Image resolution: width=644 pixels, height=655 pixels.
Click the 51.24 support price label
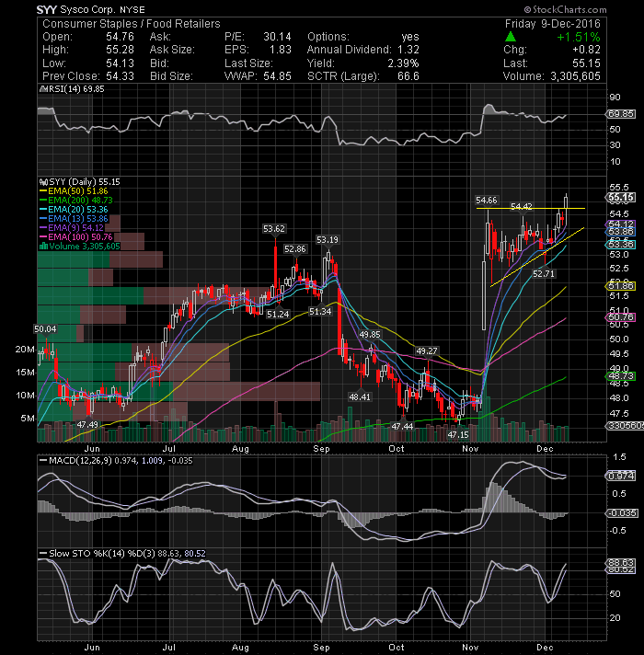pos(278,314)
